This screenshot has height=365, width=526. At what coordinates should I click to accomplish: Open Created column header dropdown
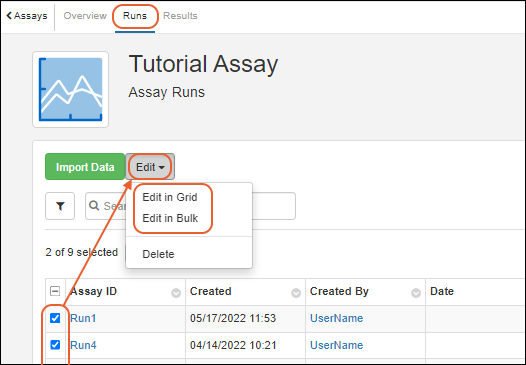296,293
